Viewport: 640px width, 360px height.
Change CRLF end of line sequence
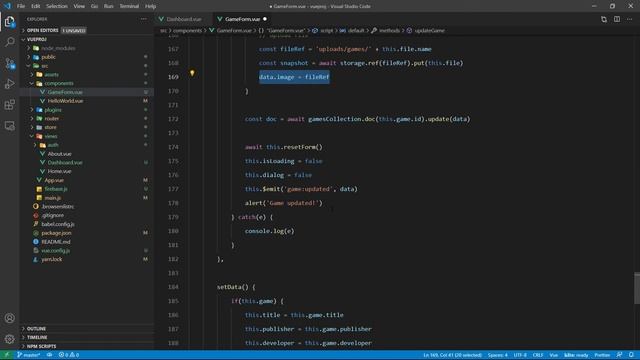[x=538, y=355]
